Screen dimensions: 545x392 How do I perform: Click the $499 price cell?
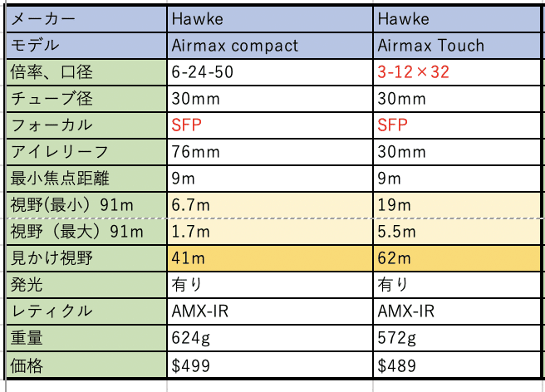[269, 365]
